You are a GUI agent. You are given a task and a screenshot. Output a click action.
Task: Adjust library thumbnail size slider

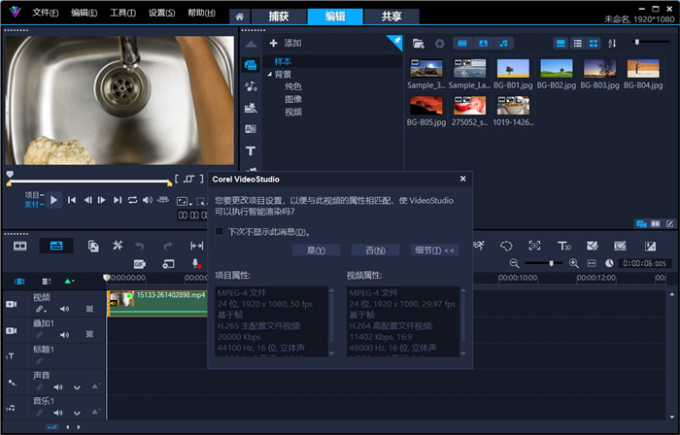point(637,42)
